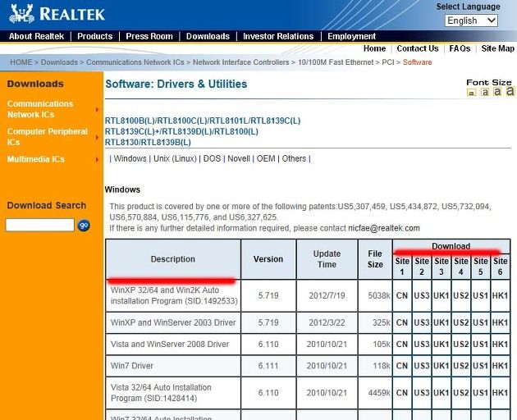Select the second font size icon
This screenshot has width=517, height=420.
tap(485, 92)
